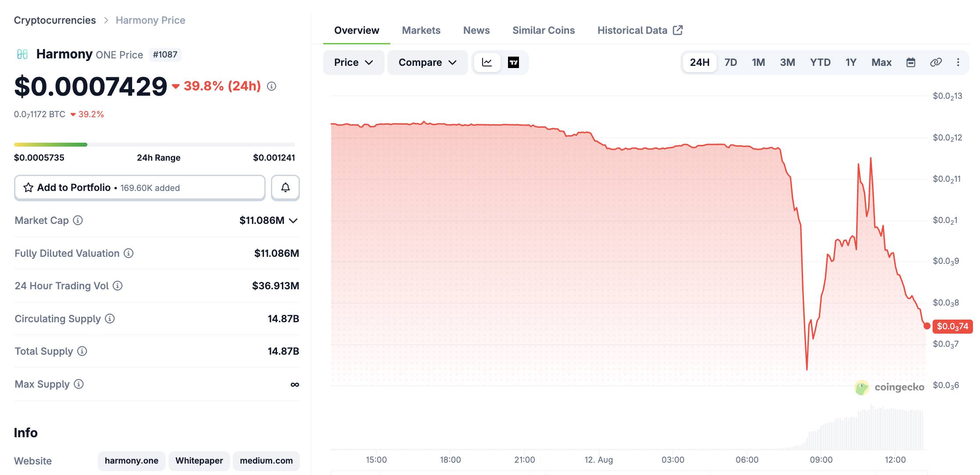Click info icon next to Market Cap
980x475 pixels.
tap(78, 220)
